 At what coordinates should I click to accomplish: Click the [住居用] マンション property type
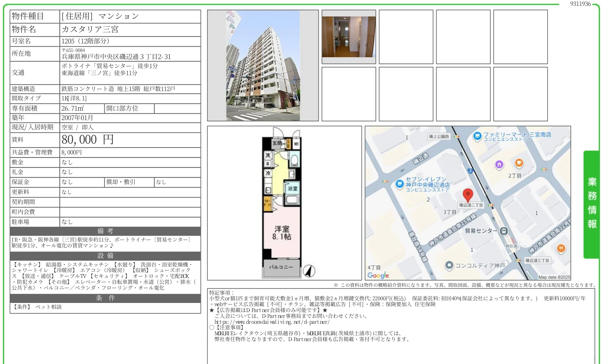point(100,16)
